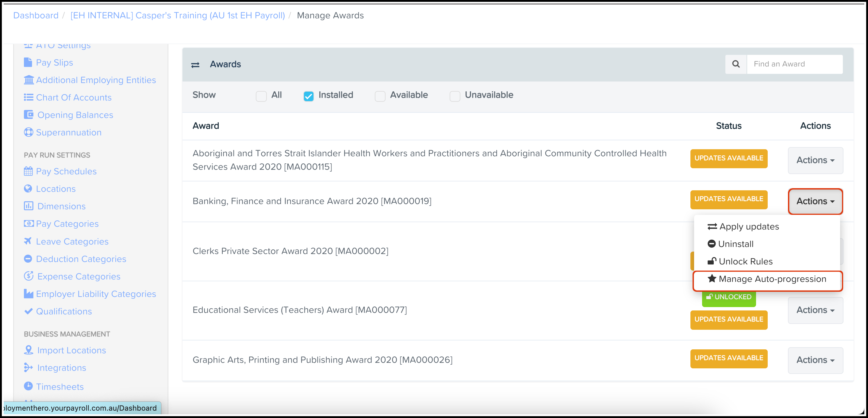Enable the Available filter checkbox
This screenshot has width=868, height=418.
pyautogui.click(x=380, y=96)
